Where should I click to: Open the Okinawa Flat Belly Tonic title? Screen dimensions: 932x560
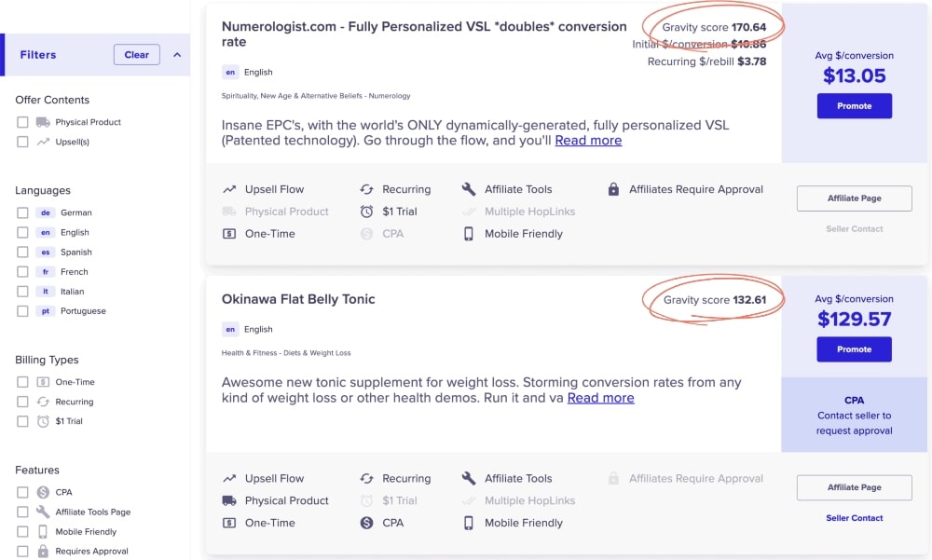pyautogui.click(x=298, y=299)
